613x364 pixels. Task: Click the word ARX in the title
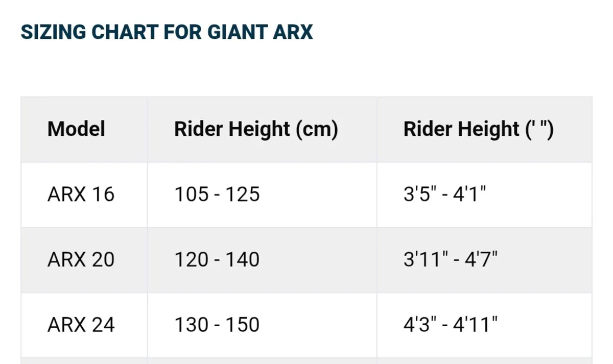pos(292,32)
